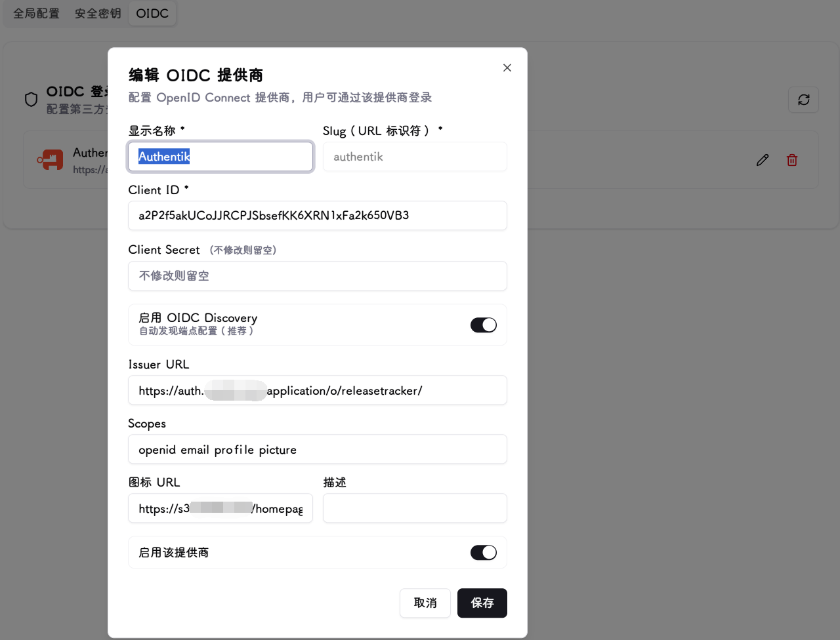Viewport: 840px width, 640px height.
Task: Click the shield icon beside OIDC heading
Action: (x=31, y=99)
